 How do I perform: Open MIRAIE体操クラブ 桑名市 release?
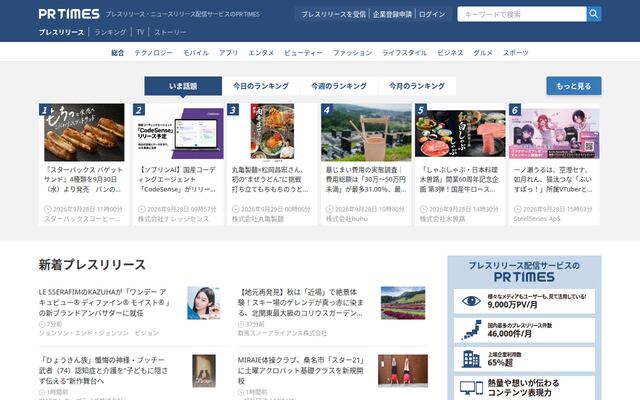pos(301,370)
